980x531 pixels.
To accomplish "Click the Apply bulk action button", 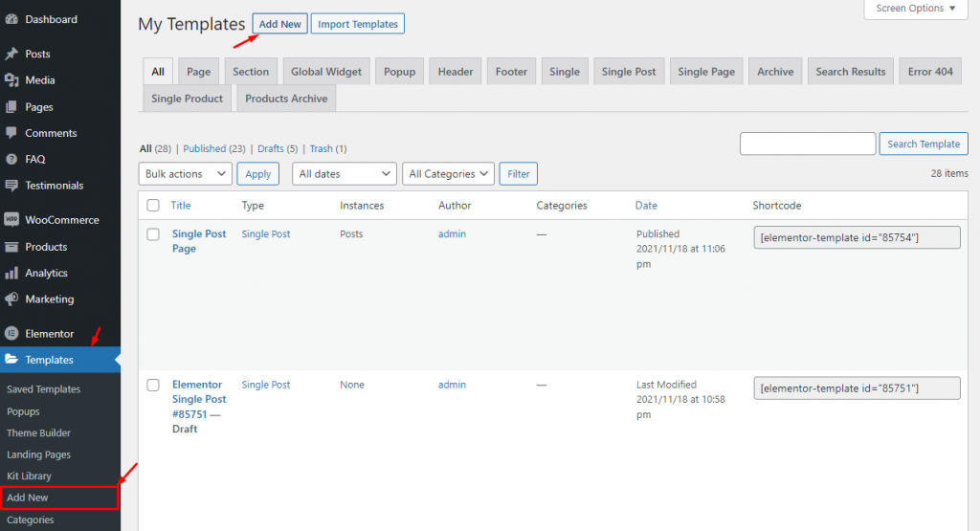I will [x=258, y=174].
